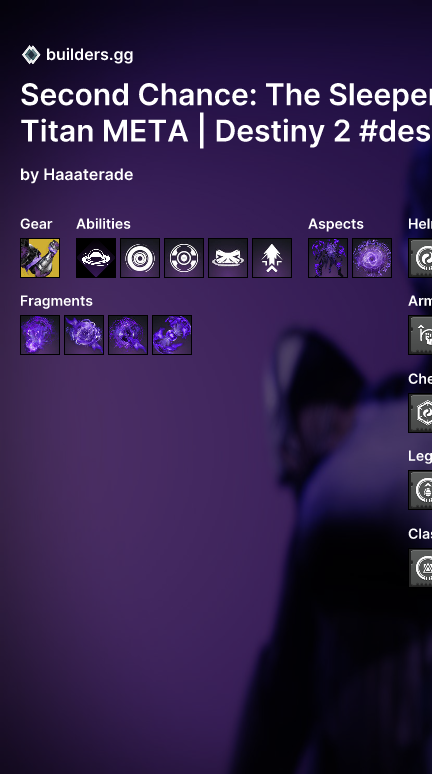The height and width of the screenshot is (774, 432).
Task: Click the Arms armor mod icon
Action: point(420,335)
